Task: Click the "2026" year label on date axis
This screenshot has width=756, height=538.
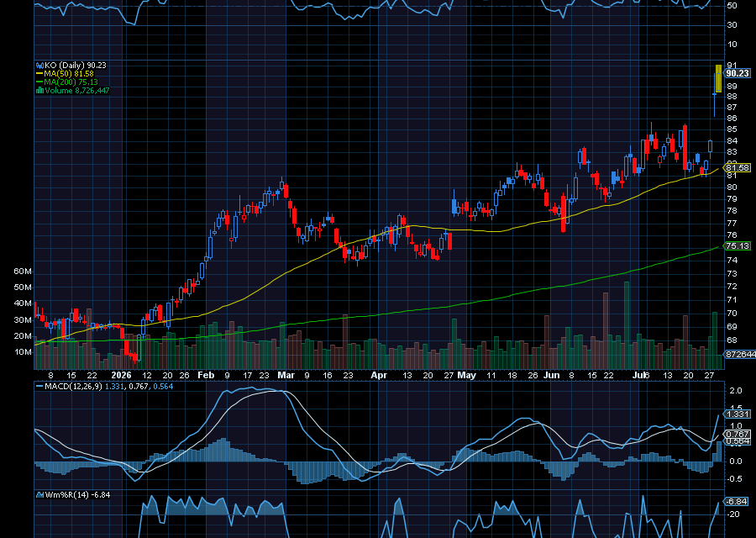Action: pos(121,375)
